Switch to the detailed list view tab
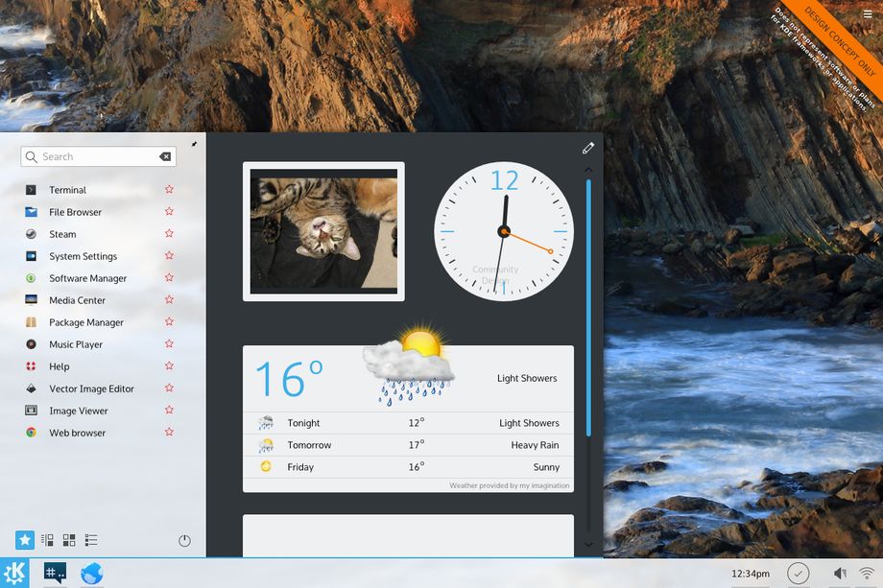 tap(91, 540)
